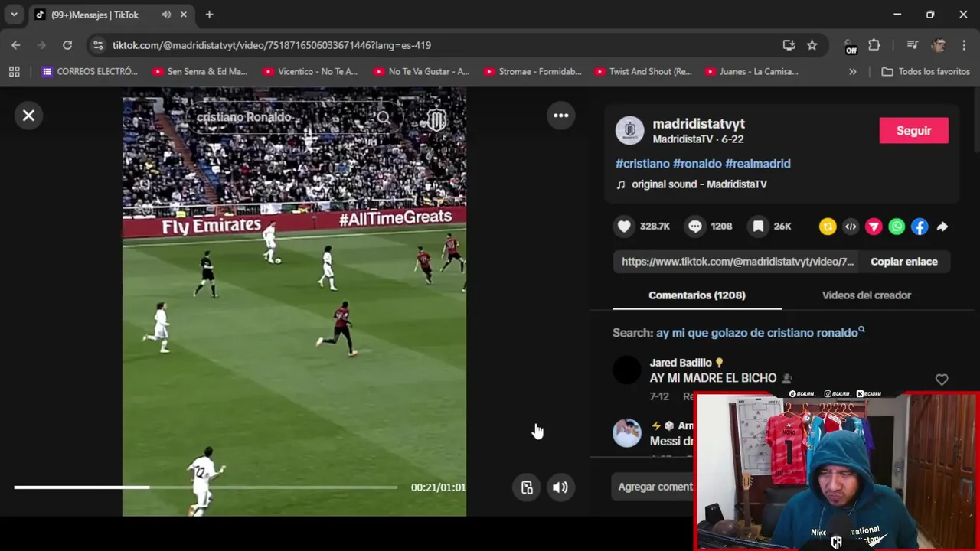This screenshot has width=980, height=551.
Task: Expand the hidden bookmarks chevron
Action: click(853, 72)
